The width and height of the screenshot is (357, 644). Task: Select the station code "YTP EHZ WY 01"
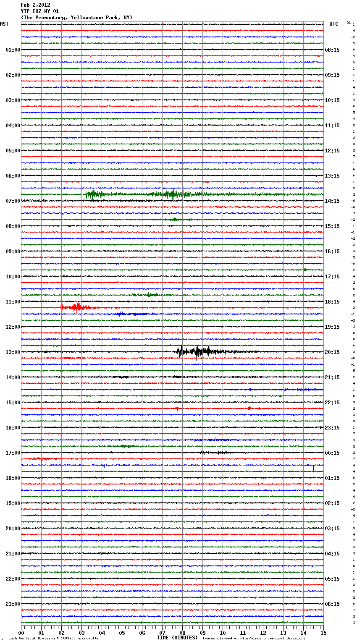[40, 11]
